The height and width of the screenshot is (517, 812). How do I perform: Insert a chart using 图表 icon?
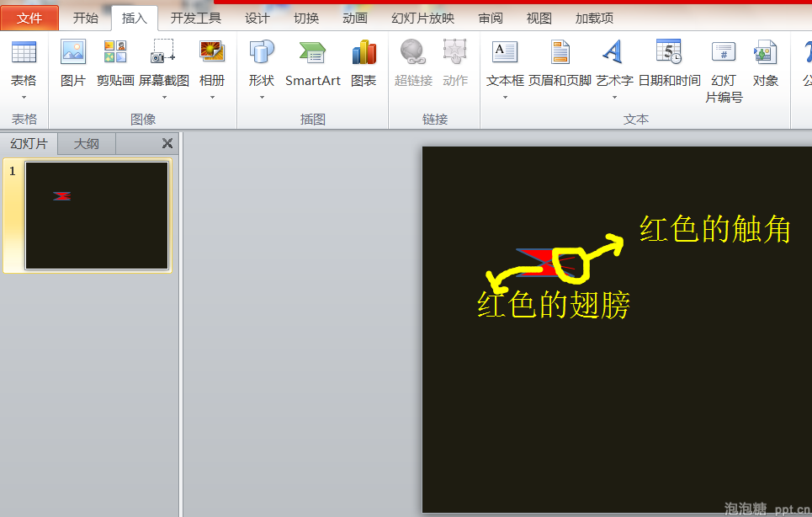[364, 53]
